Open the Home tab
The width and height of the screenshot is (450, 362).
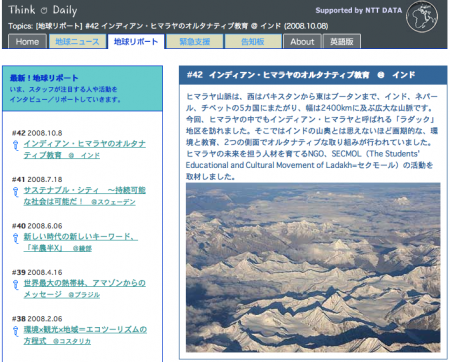tap(27, 41)
